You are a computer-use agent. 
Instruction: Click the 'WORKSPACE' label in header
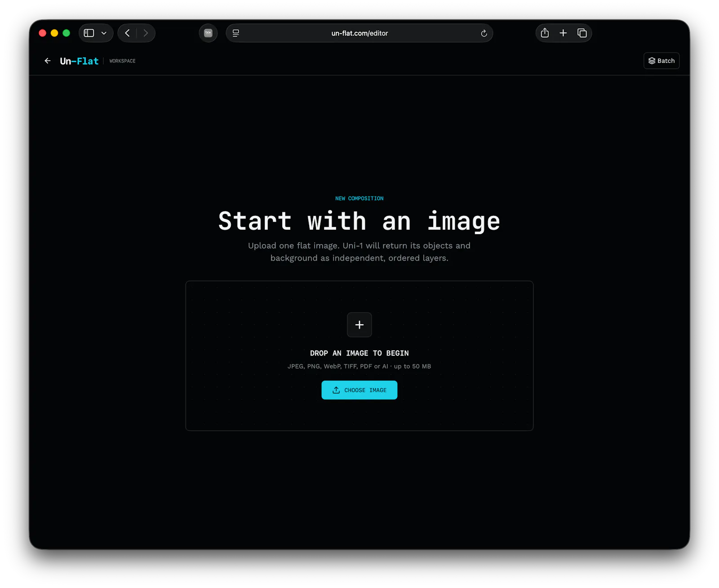122,61
